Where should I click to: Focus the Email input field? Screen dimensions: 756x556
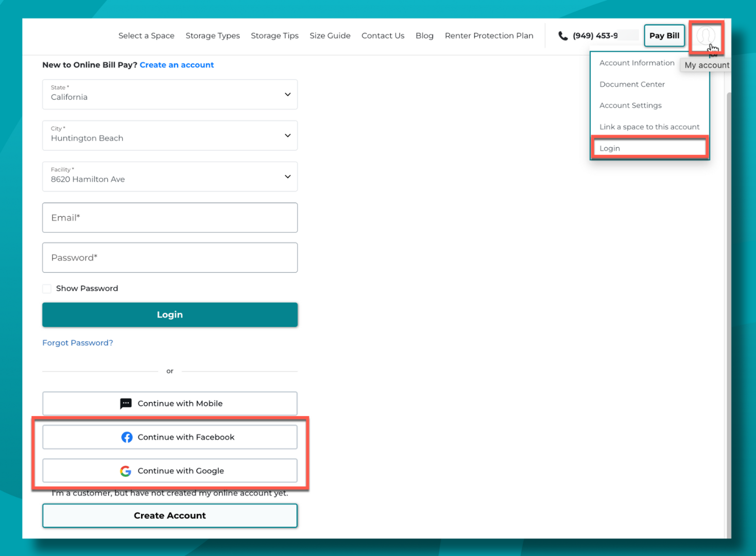coord(170,218)
